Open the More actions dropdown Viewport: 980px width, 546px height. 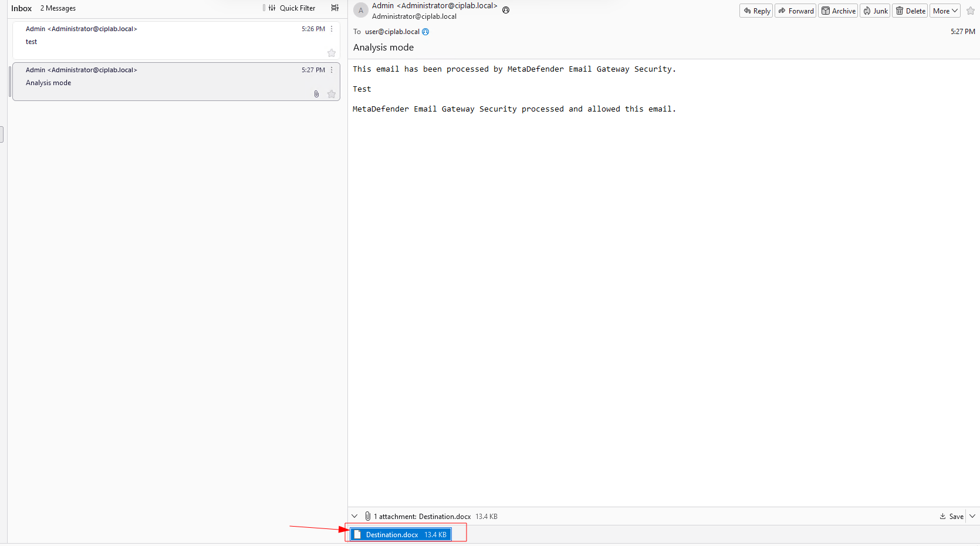pyautogui.click(x=945, y=11)
